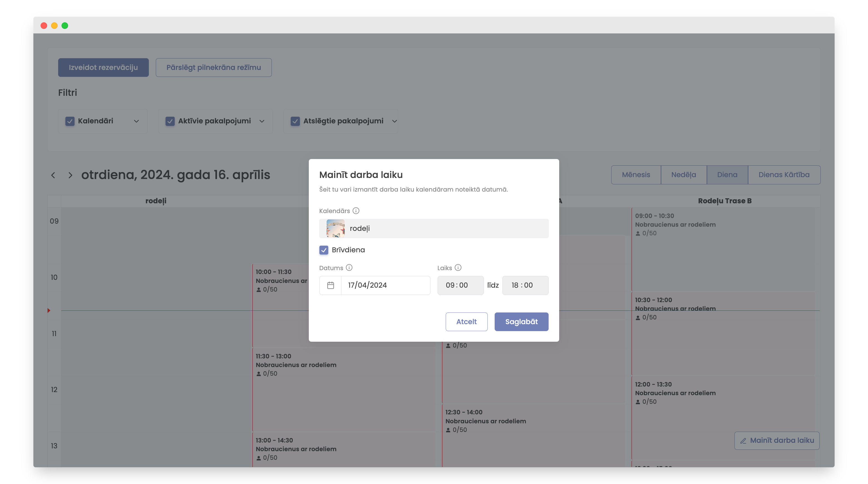Open the date picker calendar icon
This screenshot has width=868, height=484.
click(x=330, y=285)
